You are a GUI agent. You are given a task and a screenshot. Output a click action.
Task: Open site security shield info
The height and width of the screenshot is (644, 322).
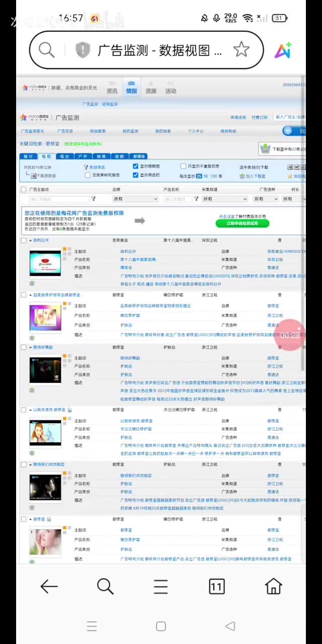click(x=83, y=50)
